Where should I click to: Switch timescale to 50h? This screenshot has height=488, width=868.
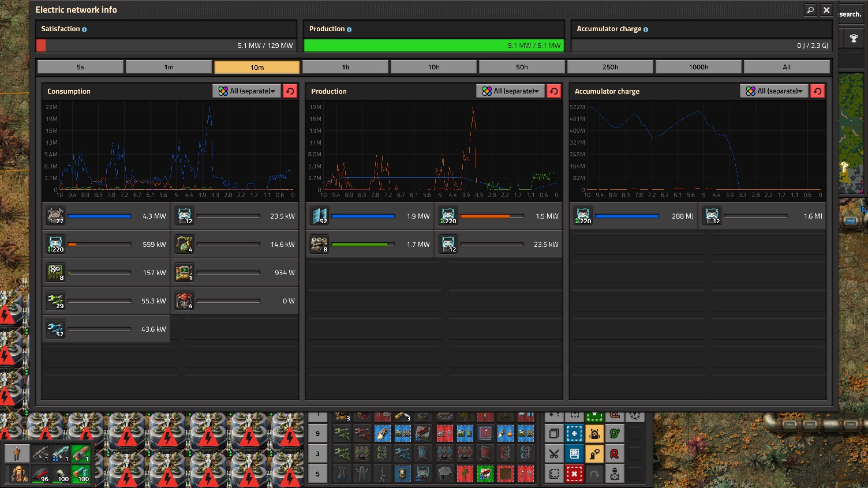(x=522, y=67)
